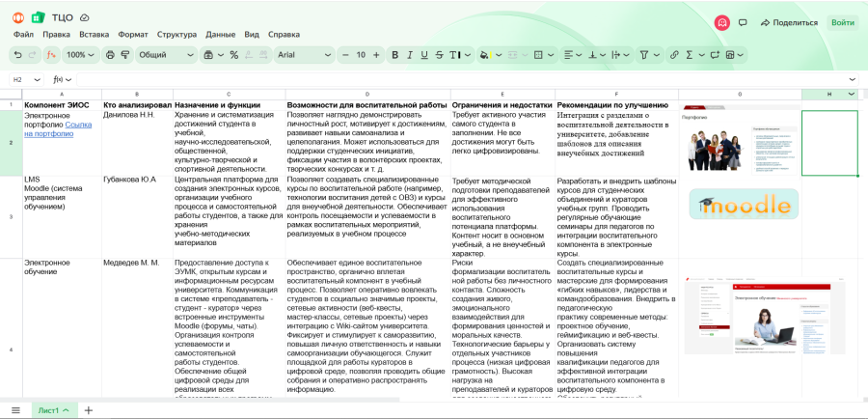Open the orange service logo icon
Viewport: 868px width, 419px height.
click(18, 17)
